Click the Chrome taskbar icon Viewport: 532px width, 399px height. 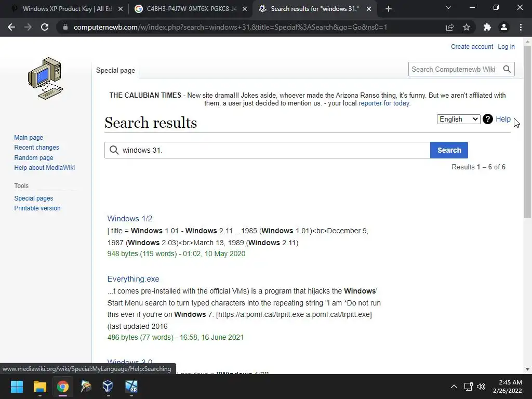point(63,387)
